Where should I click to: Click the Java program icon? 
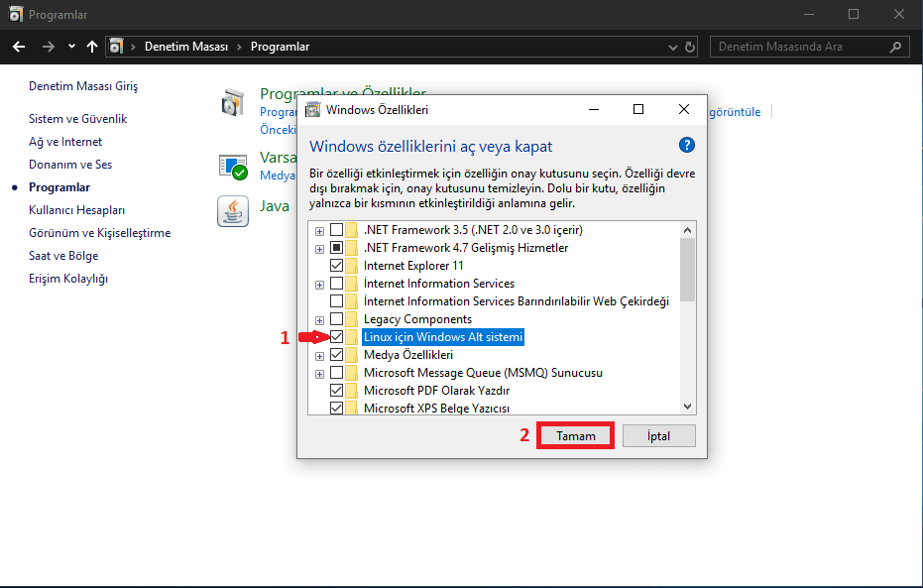(233, 210)
